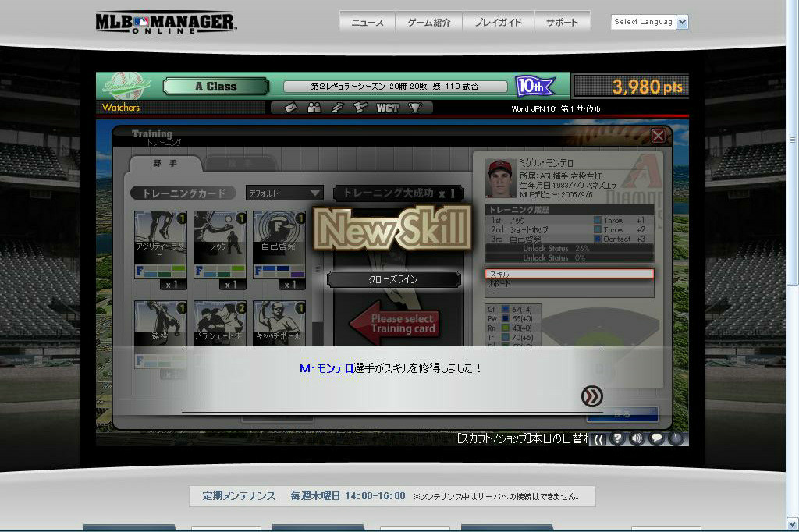Viewport: 799px width, 532px height.
Task: Open the chat speech bubble icon
Action: [656, 438]
